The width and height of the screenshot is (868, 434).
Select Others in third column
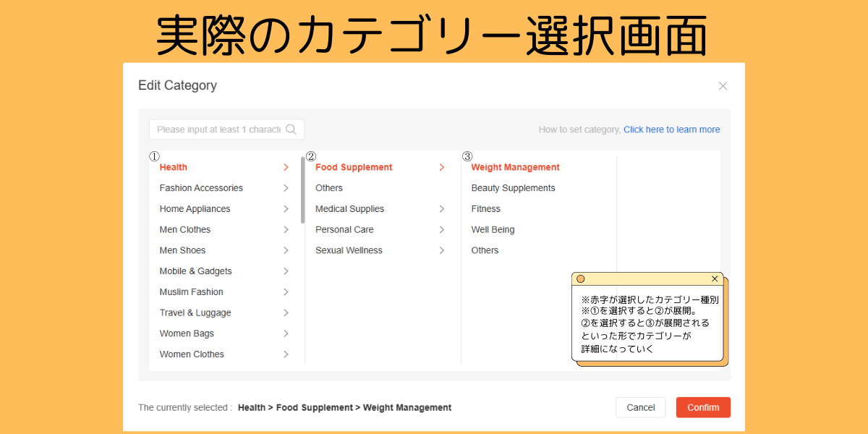(485, 250)
